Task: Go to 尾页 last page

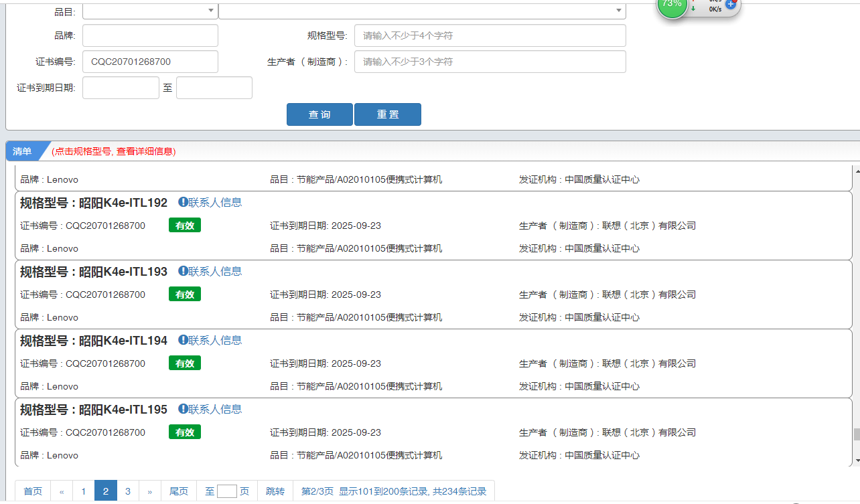Action: click(179, 491)
